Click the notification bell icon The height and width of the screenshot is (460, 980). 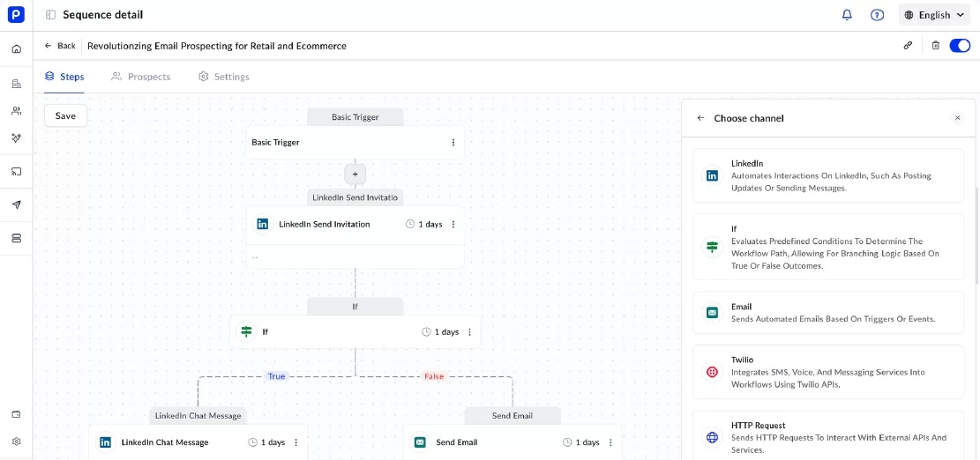[x=847, y=15]
